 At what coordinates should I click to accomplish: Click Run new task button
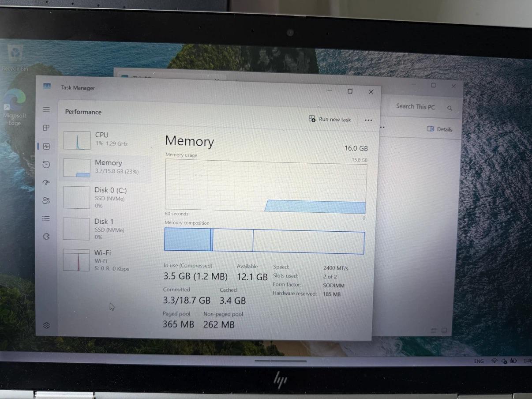tap(330, 119)
